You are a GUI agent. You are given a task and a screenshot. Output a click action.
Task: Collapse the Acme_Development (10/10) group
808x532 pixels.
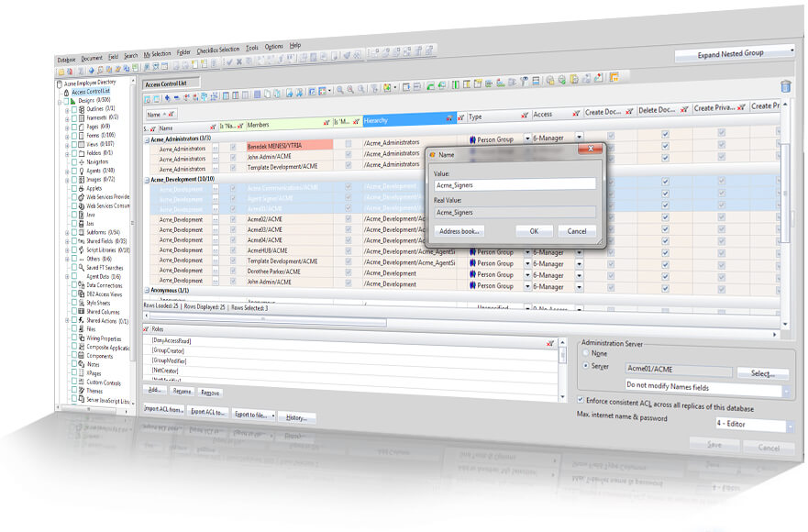point(147,181)
